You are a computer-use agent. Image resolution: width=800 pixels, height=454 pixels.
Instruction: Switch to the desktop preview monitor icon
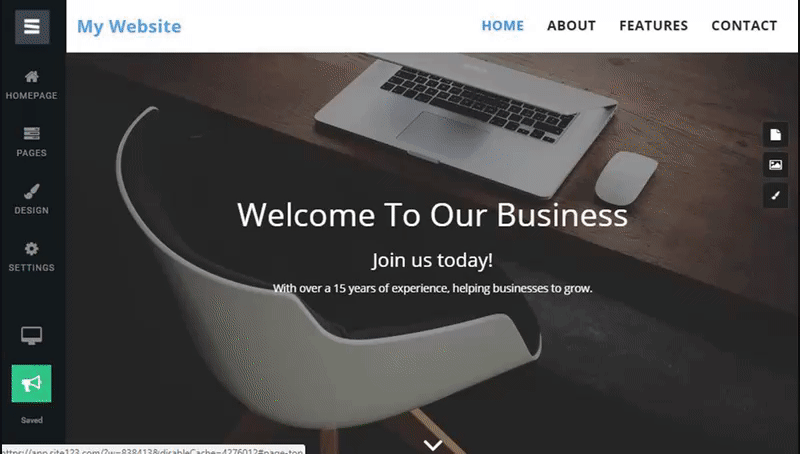point(32,336)
